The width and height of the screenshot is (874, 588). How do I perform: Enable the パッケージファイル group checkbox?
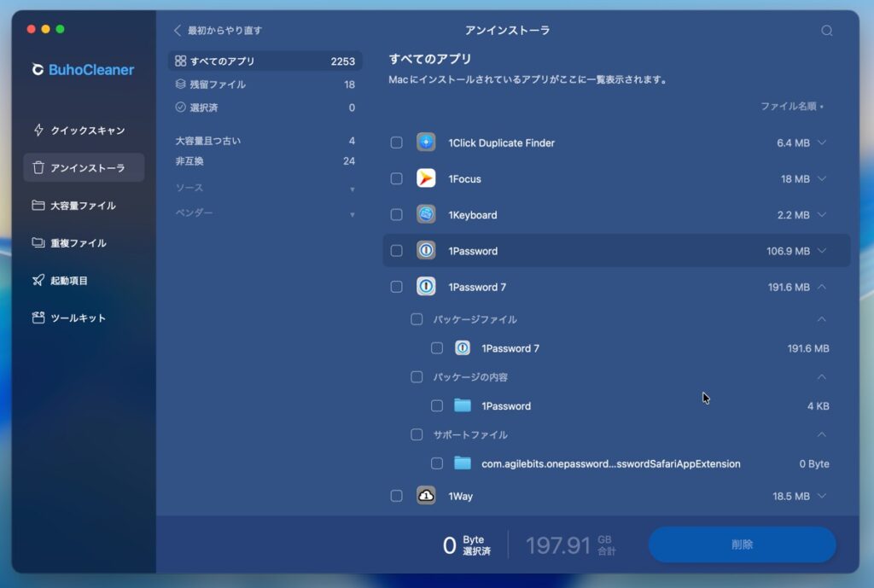(417, 319)
